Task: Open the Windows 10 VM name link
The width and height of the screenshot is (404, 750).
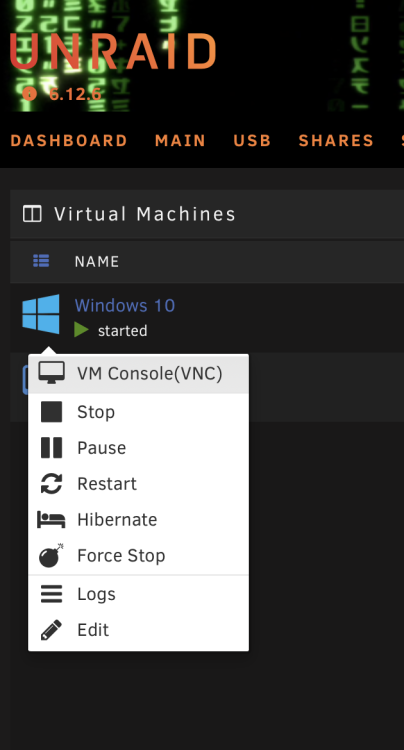Action: pyautogui.click(x=125, y=305)
